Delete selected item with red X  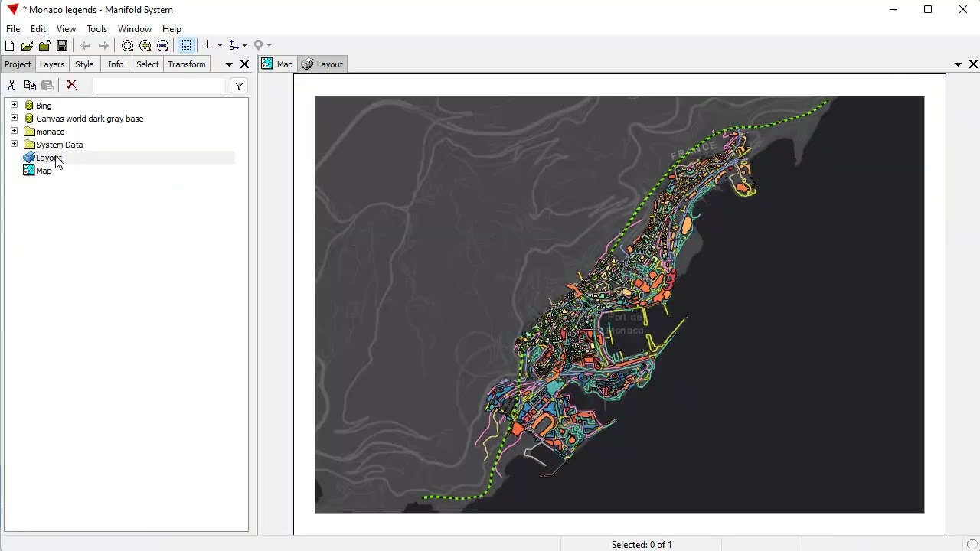click(71, 85)
